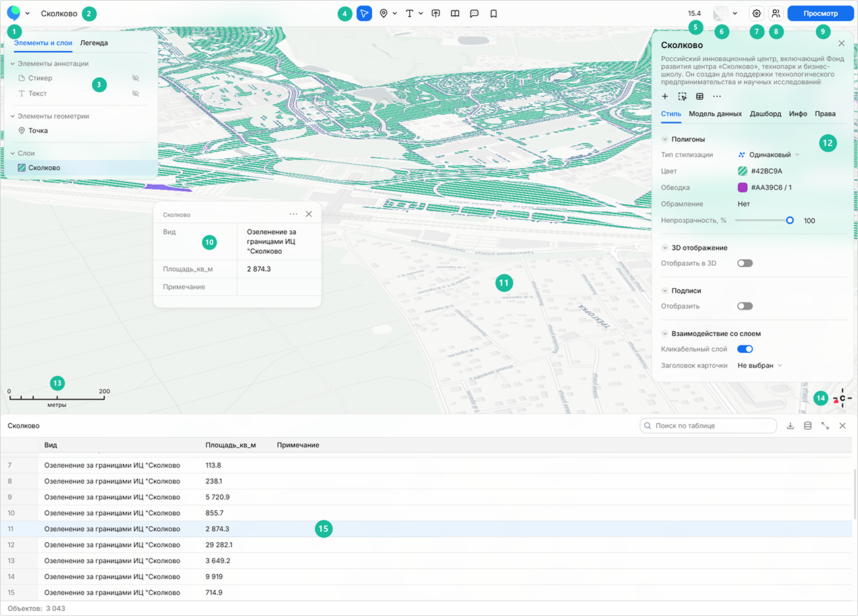Toggle visibility of the Текст element
The width and height of the screenshot is (858, 616).
click(135, 94)
